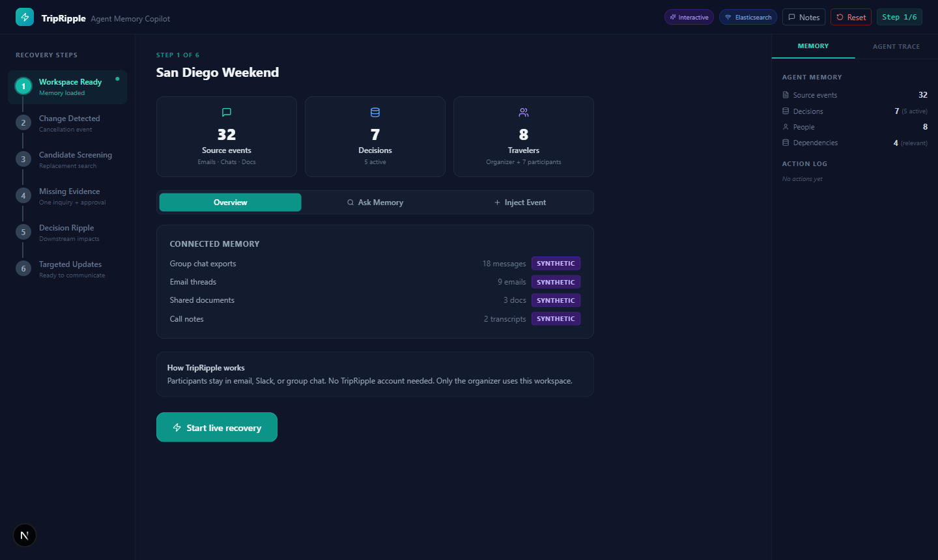Reset the recovery session

[x=851, y=17]
